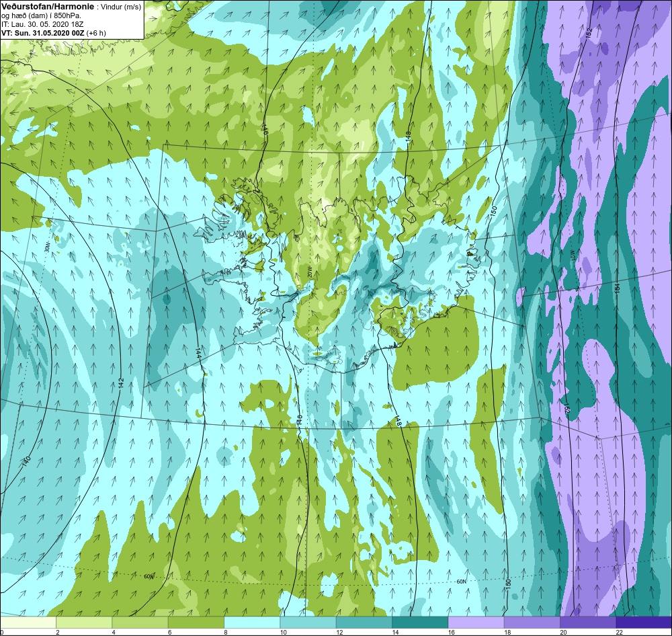
Task: Pick the 2–4 m/s light green legend swatch
Action: click(x=84, y=623)
